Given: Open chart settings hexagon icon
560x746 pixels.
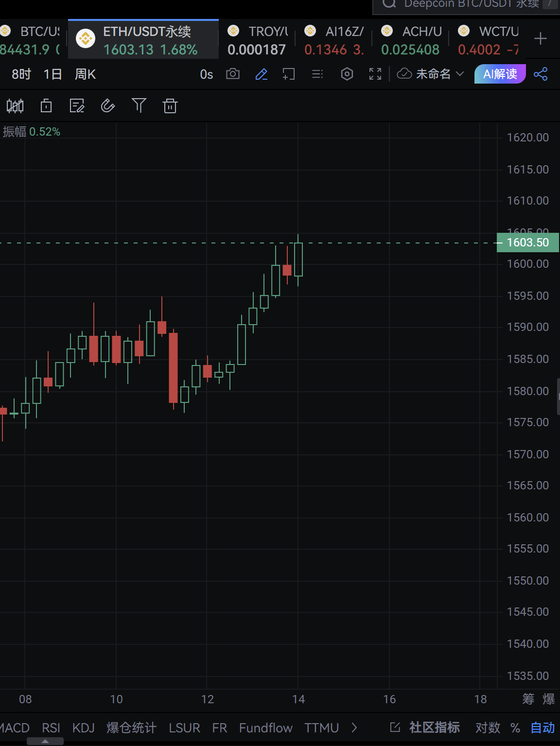Looking at the screenshot, I should [347, 74].
